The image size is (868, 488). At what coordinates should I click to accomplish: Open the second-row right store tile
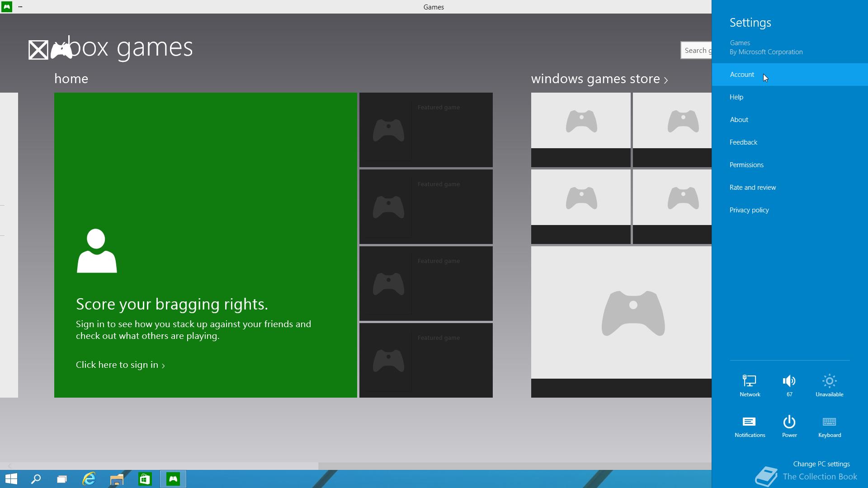[672, 206]
